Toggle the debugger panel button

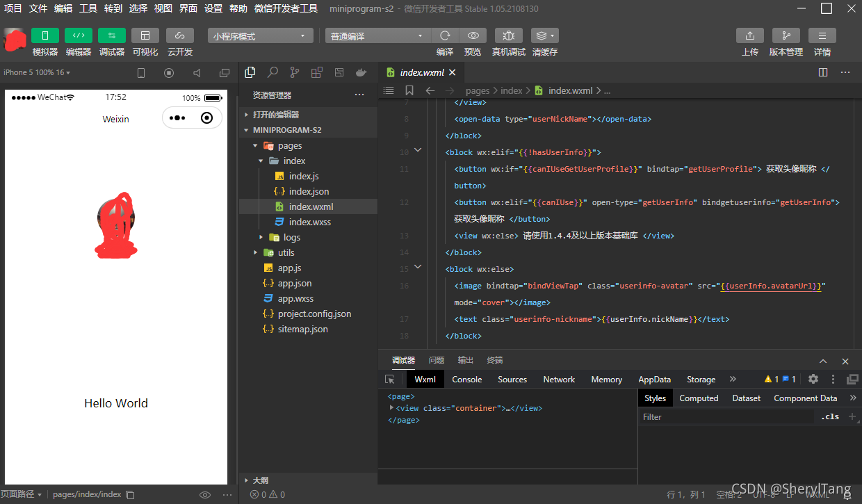point(112,35)
